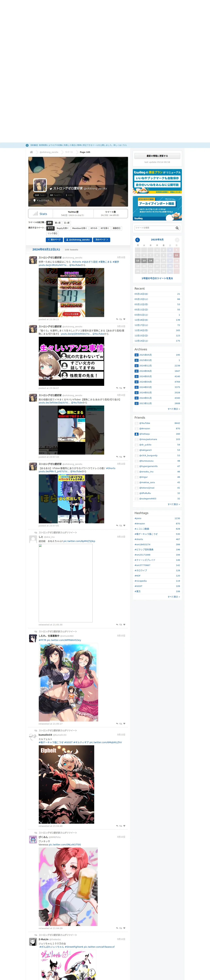Like the tweet retweeted at 21:04:40

coord(124,826)
